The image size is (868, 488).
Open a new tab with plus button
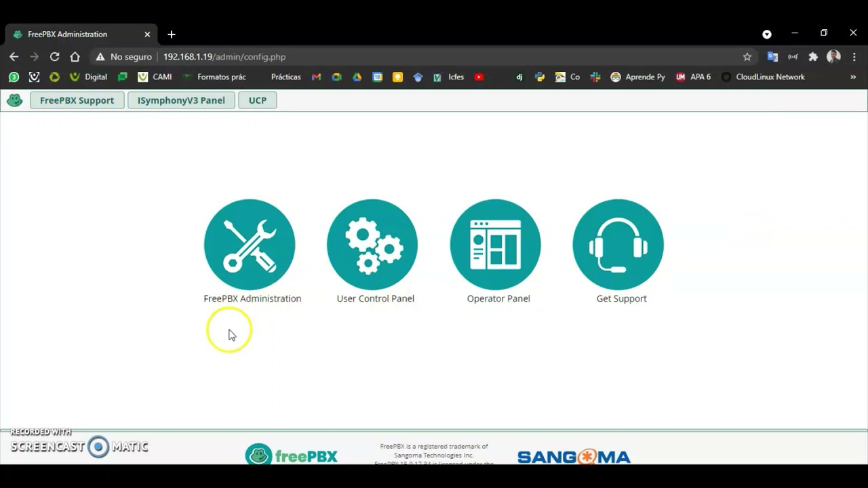pyautogui.click(x=172, y=35)
